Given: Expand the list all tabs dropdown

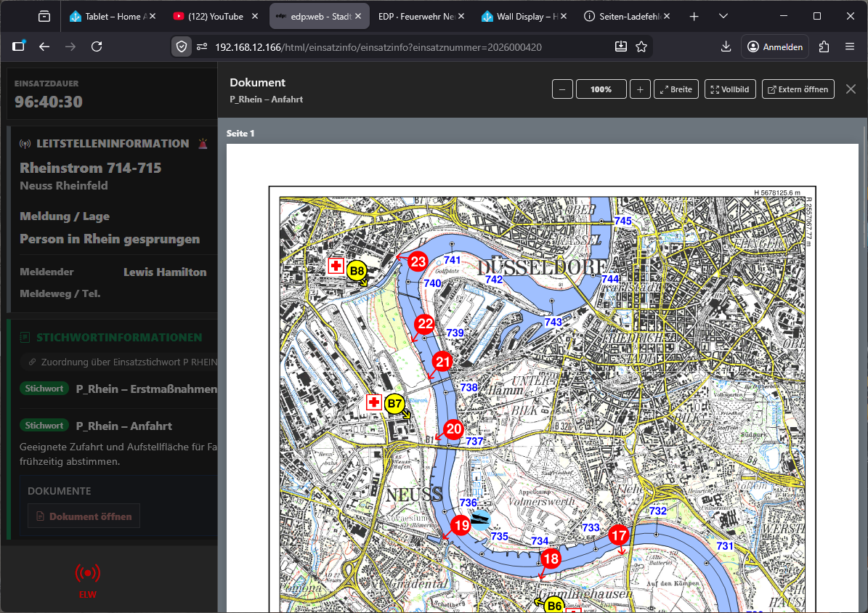Looking at the screenshot, I should tap(723, 16).
